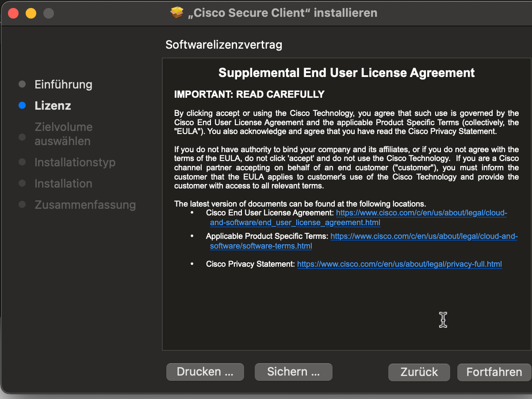The height and width of the screenshot is (399, 532).
Task: Go back with the Zurück button
Action: point(419,372)
